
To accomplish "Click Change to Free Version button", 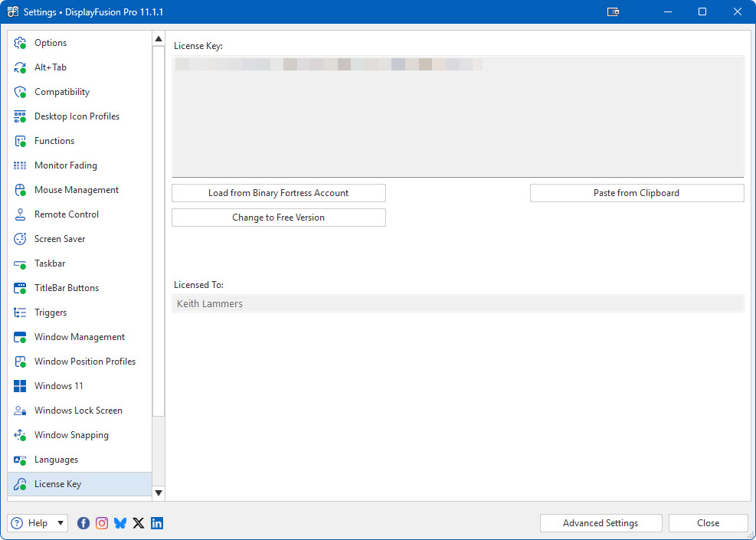I will (x=278, y=218).
